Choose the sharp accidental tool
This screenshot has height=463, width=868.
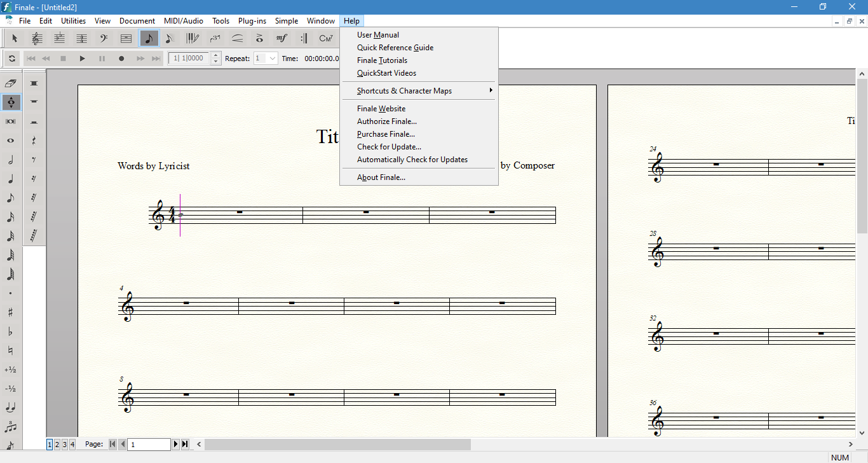[x=11, y=312]
